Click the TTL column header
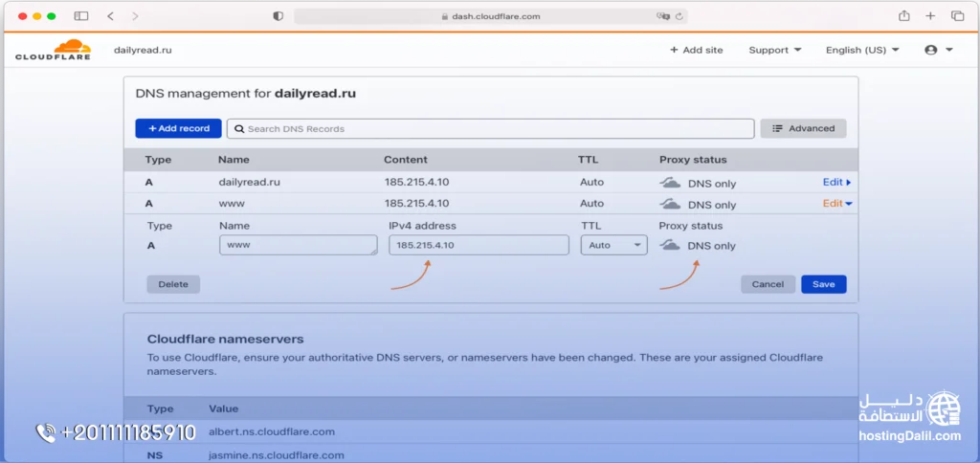 pos(589,160)
